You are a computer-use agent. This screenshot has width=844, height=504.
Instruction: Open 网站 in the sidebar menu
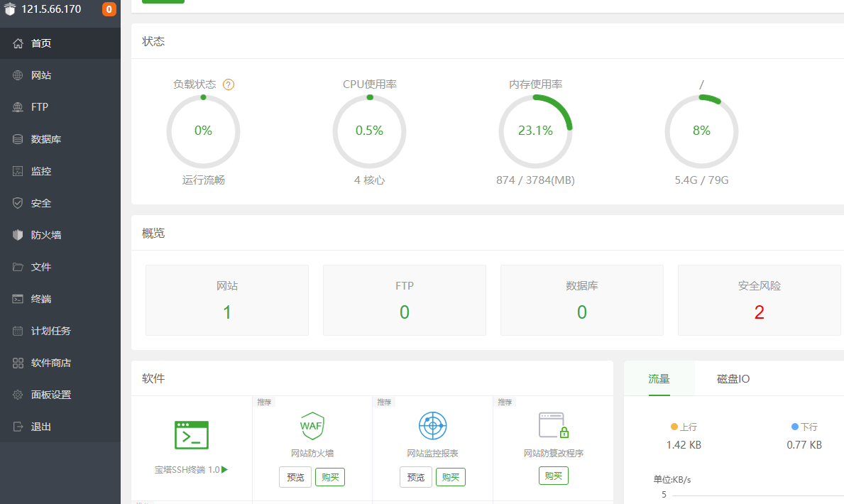coord(60,75)
